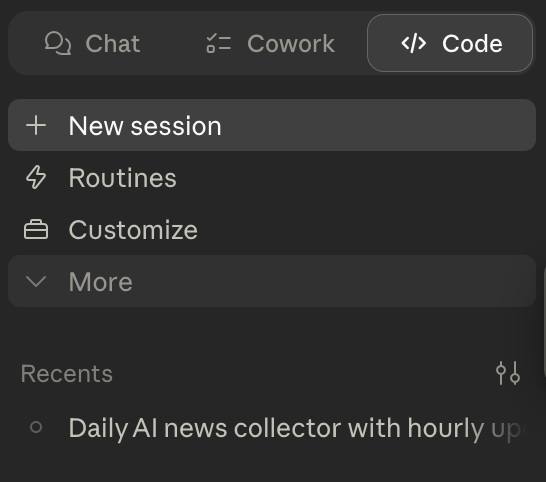Image resolution: width=546 pixels, height=482 pixels.
Task: Click the Cowork checklist icon
Action: click(218, 44)
